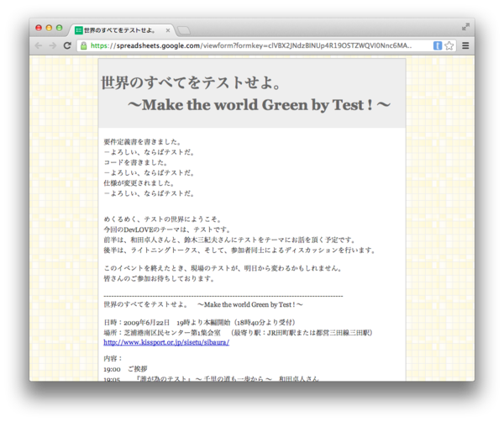Click the browser back arrow
This screenshot has height=422, width=504.
[39, 45]
